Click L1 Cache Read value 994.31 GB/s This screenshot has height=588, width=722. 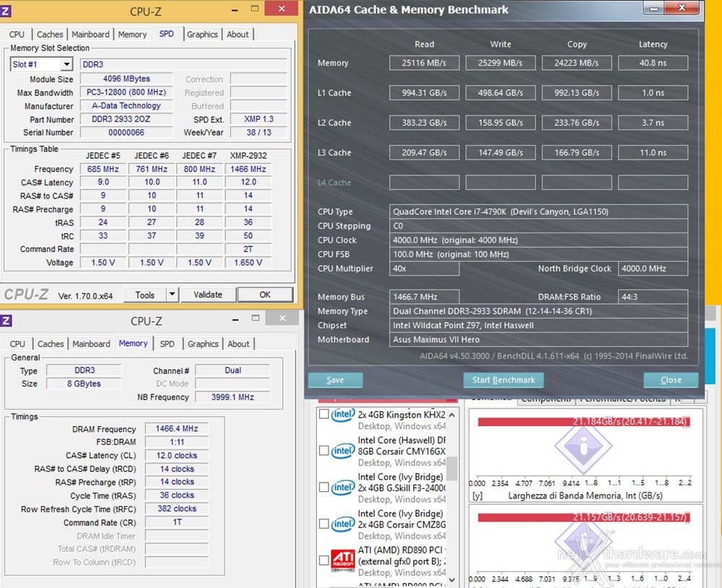424,92
